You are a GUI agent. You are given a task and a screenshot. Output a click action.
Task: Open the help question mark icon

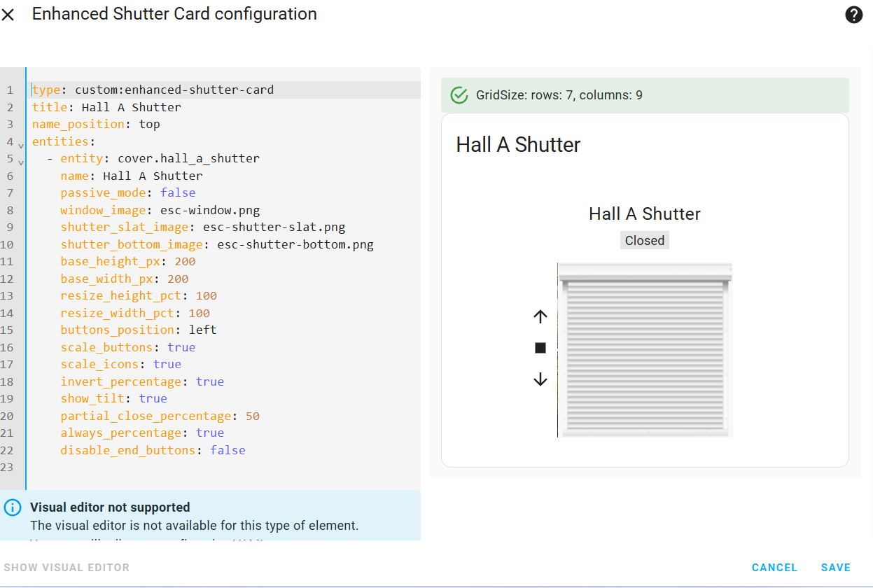[853, 15]
